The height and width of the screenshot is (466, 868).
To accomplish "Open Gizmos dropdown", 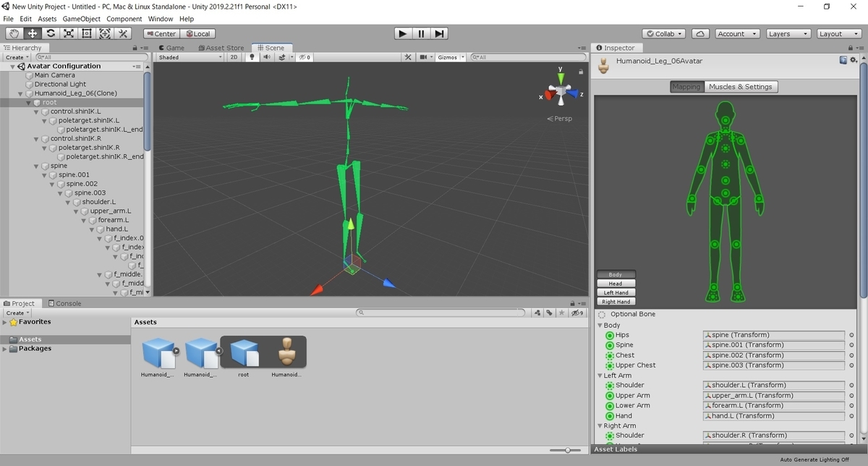I will tap(451, 57).
